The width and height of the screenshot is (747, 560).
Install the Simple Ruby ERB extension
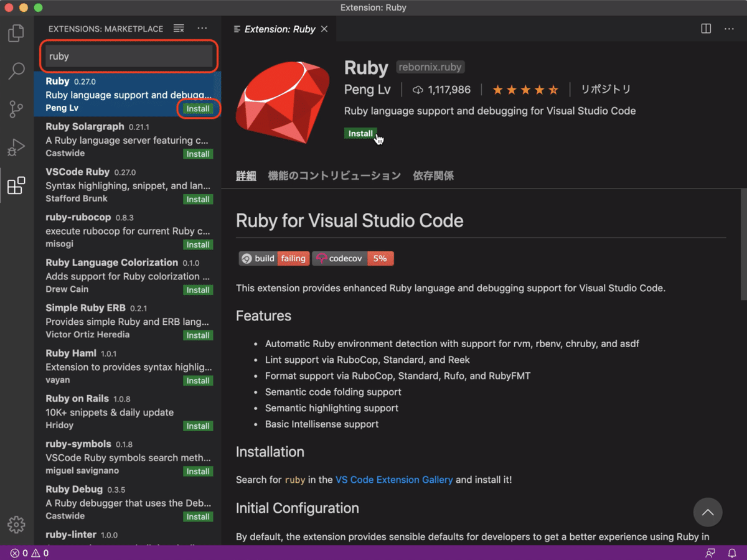click(x=198, y=335)
